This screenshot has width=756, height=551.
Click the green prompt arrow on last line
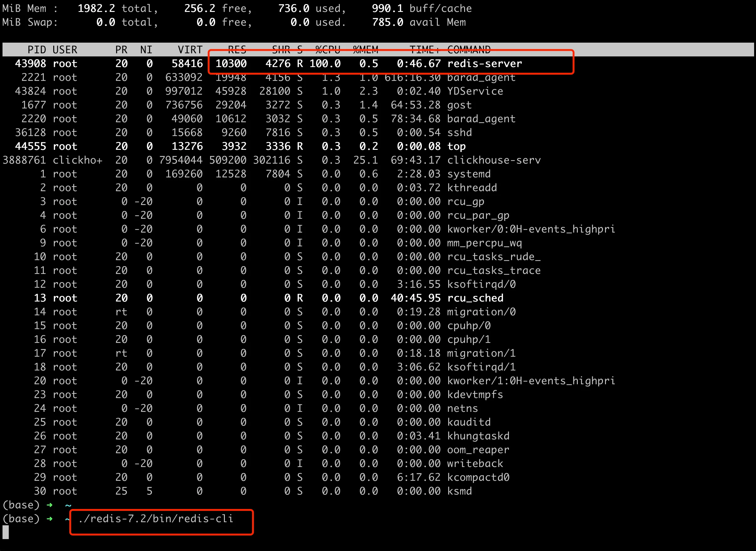pos(50,519)
